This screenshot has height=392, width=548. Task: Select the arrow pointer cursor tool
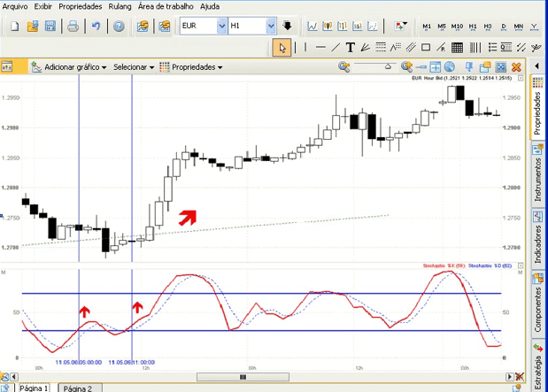point(282,47)
